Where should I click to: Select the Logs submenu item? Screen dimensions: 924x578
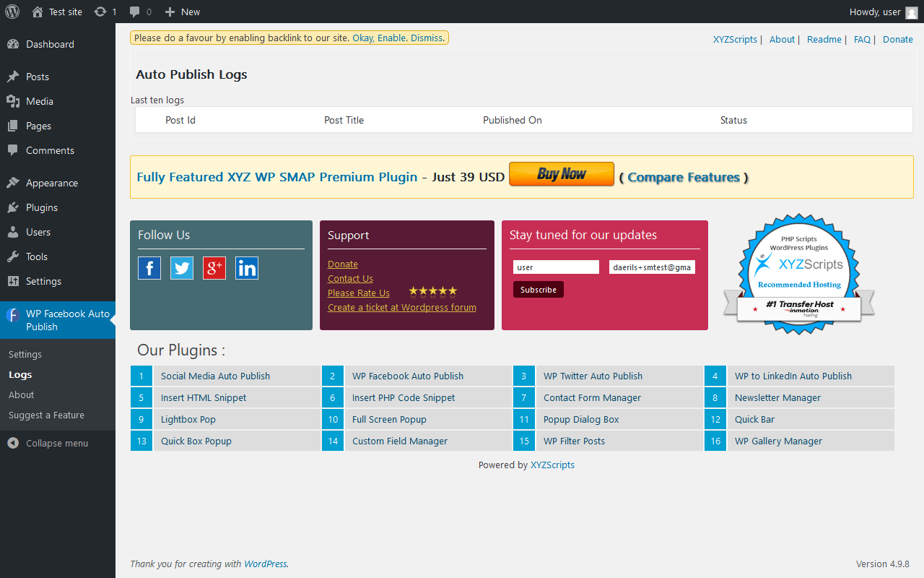[20, 374]
